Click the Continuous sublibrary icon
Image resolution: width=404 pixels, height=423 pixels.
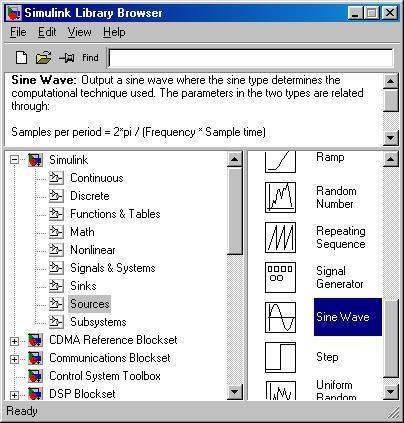pyautogui.click(x=56, y=178)
